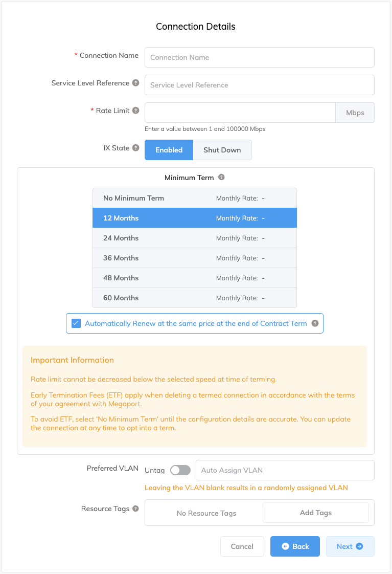This screenshot has width=392, height=574.
Task: Click Add Tags for resource tags
Action: pos(315,512)
